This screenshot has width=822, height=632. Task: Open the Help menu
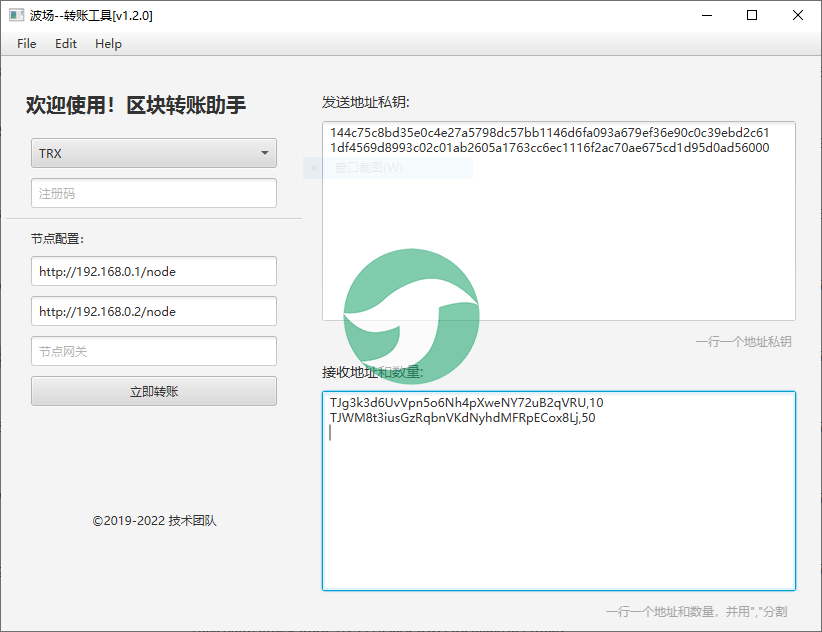point(109,44)
